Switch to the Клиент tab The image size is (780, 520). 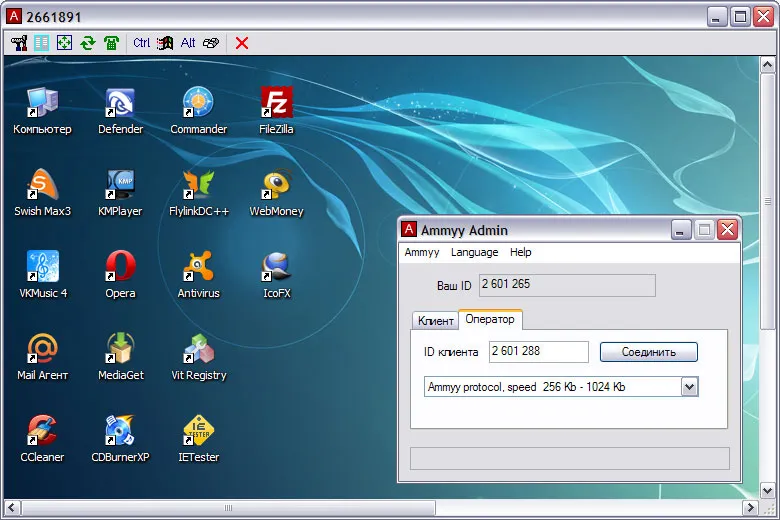(435, 320)
